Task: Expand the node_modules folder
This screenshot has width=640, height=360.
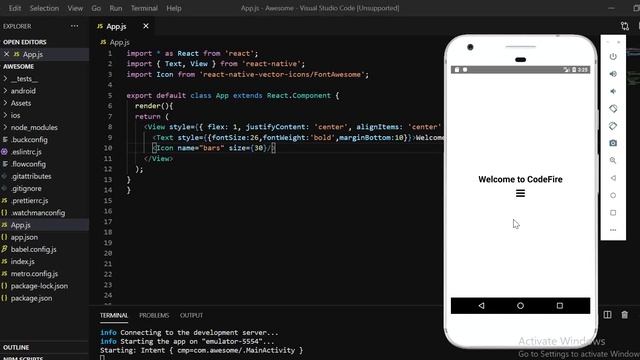Action: coord(34,128)
